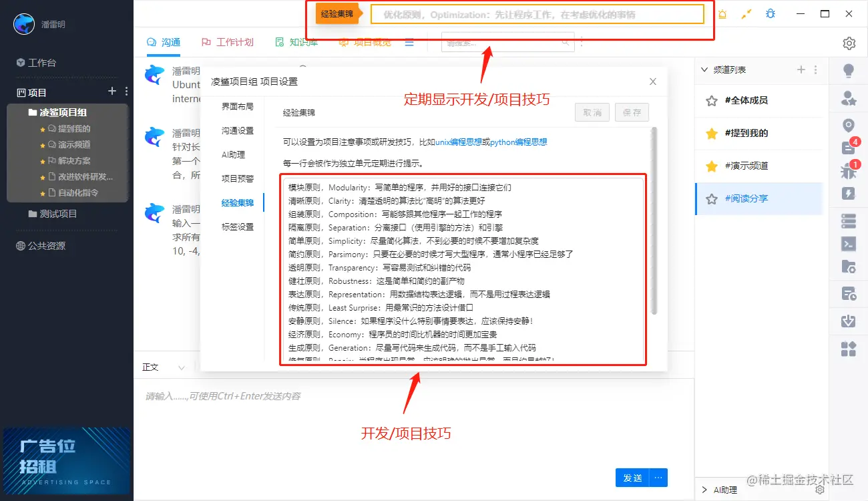Open 工作台 in the left sidebar

pyautogui.click(x=37, y=63)
